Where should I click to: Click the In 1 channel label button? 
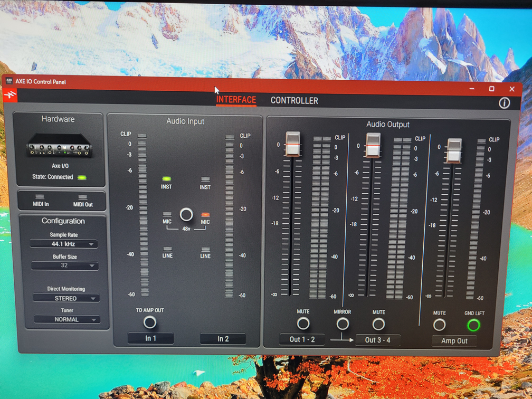pyautogui.click(x=150, y=338)
